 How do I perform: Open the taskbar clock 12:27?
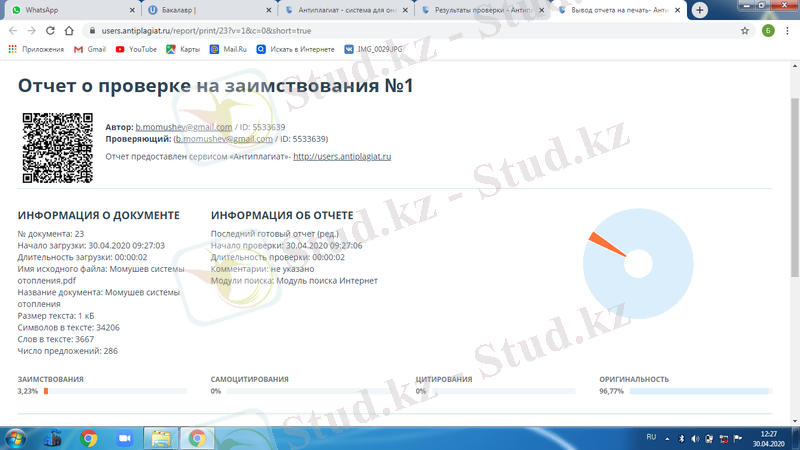pos(768,439)
